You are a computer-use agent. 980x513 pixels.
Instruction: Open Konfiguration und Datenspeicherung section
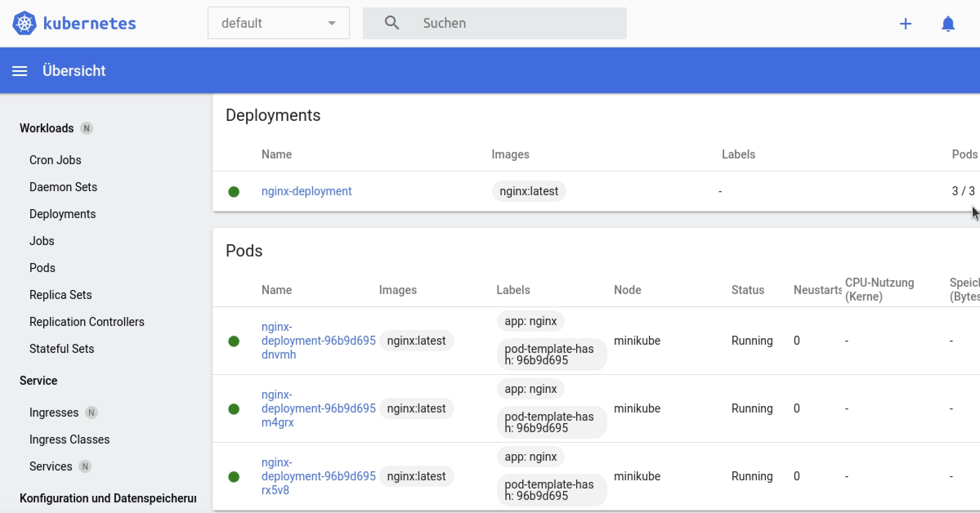coord(108,498)
